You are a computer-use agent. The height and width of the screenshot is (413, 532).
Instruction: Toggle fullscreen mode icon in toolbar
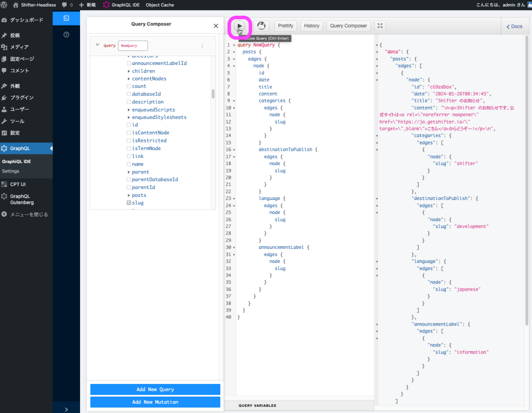point(380,26)
